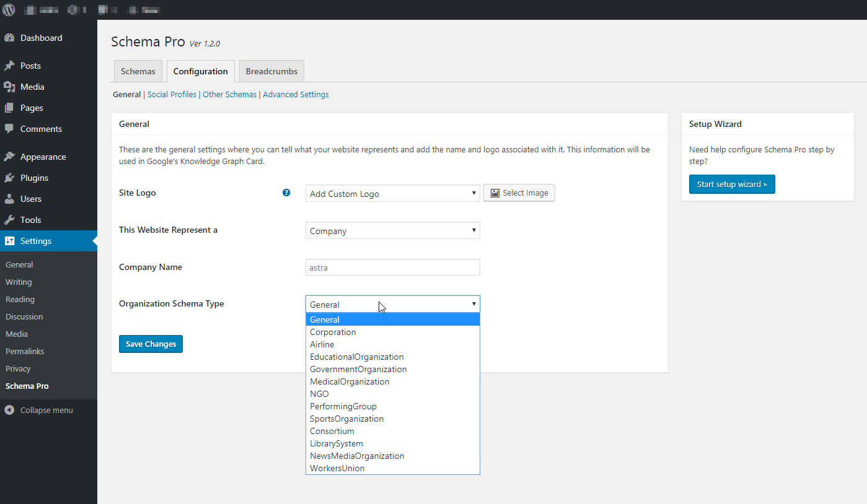Image resolution: width=867 pixels, height=504 pixels.
Task: Start the setup wizard
Action: point(732,184)
